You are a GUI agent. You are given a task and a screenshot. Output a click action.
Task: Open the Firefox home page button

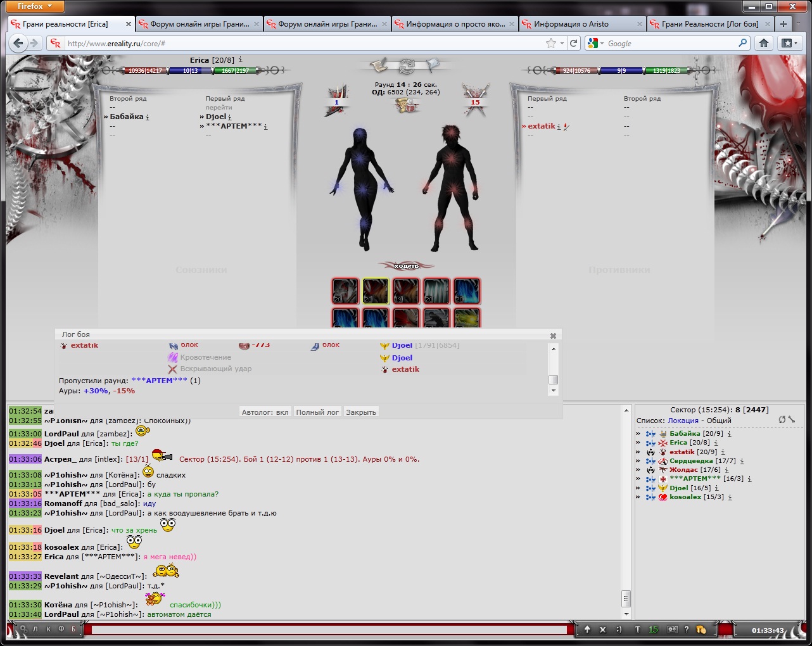point(764,43)
